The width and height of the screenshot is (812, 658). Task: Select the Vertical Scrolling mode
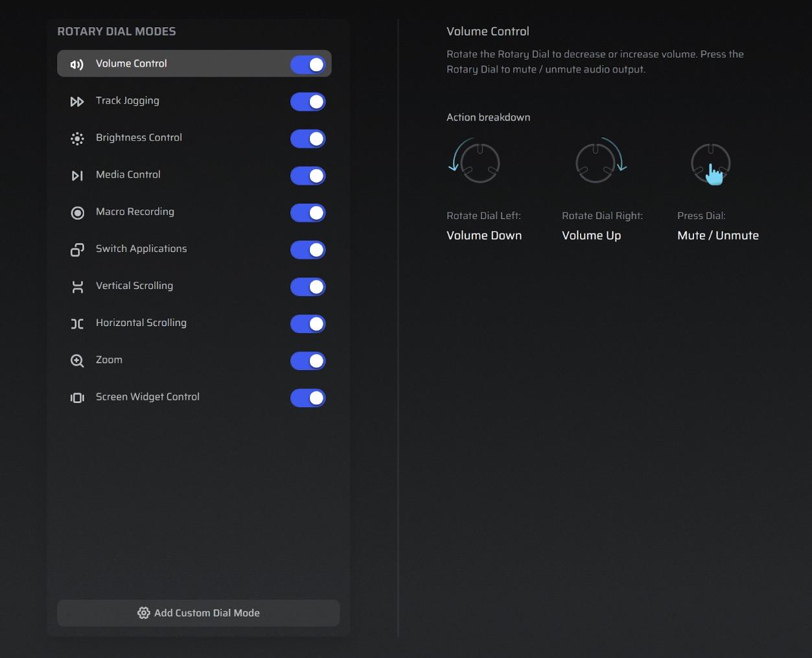pyautogui.click(x=134, y=286)
